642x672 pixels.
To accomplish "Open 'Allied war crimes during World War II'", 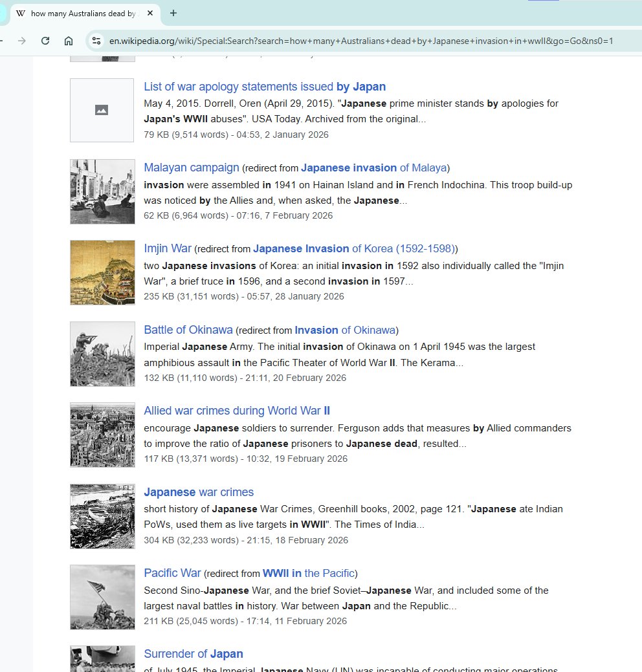I will tap(237, 411).
